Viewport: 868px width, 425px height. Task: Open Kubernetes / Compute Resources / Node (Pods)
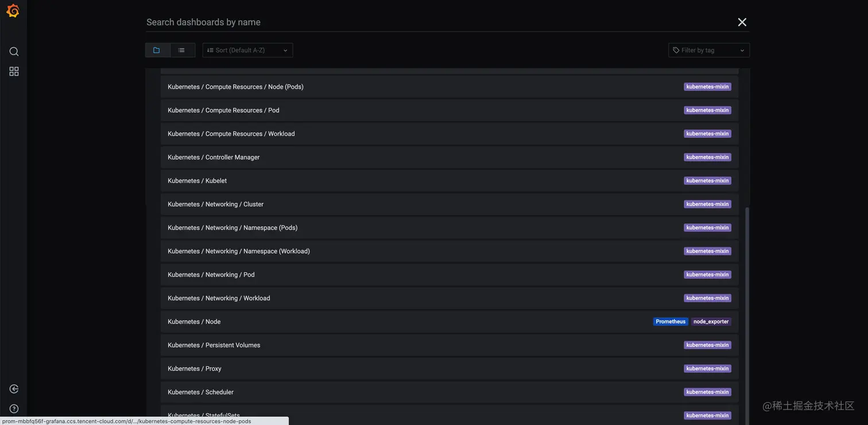449,87
